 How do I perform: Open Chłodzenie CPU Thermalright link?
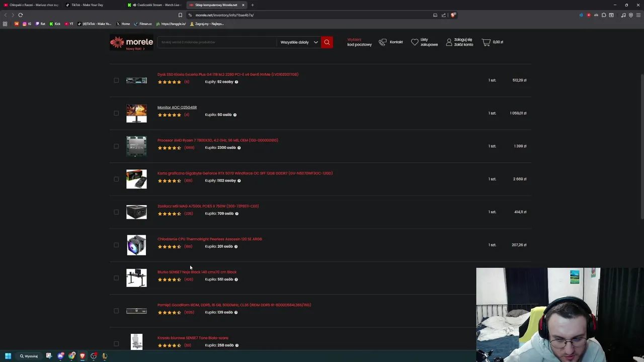210,239
